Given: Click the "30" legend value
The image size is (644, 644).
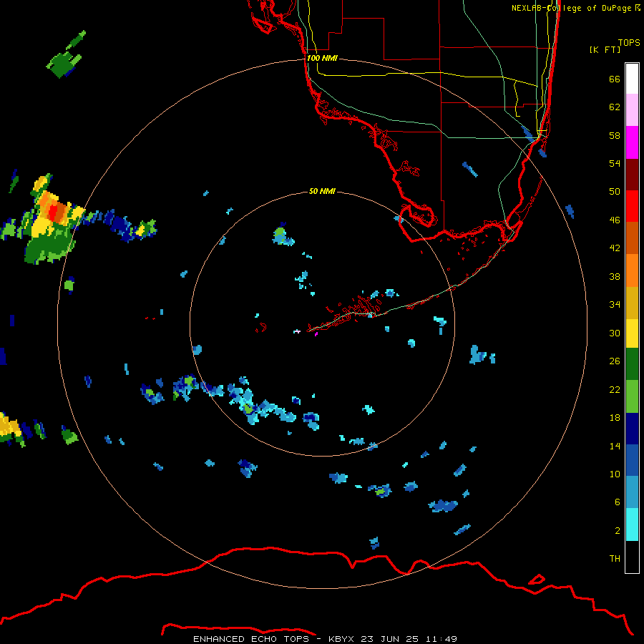Looking at the screenshot, I should 615,333.
